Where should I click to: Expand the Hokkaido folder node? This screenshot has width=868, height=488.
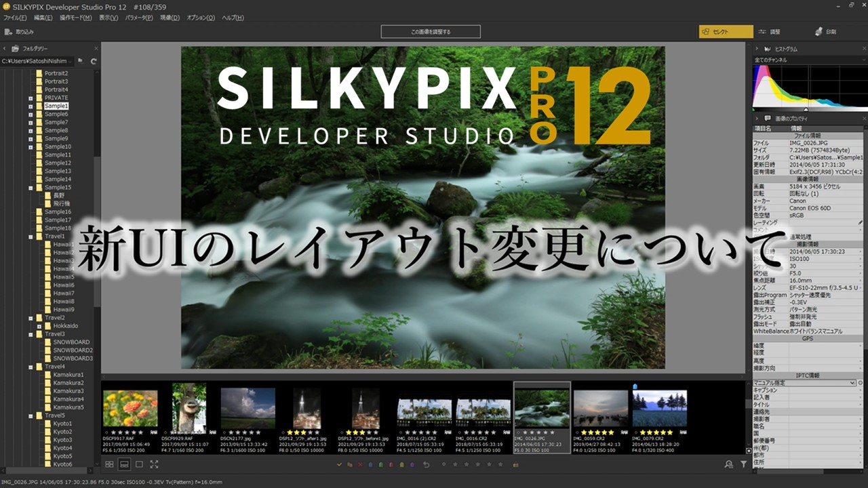tap(39, 325)
